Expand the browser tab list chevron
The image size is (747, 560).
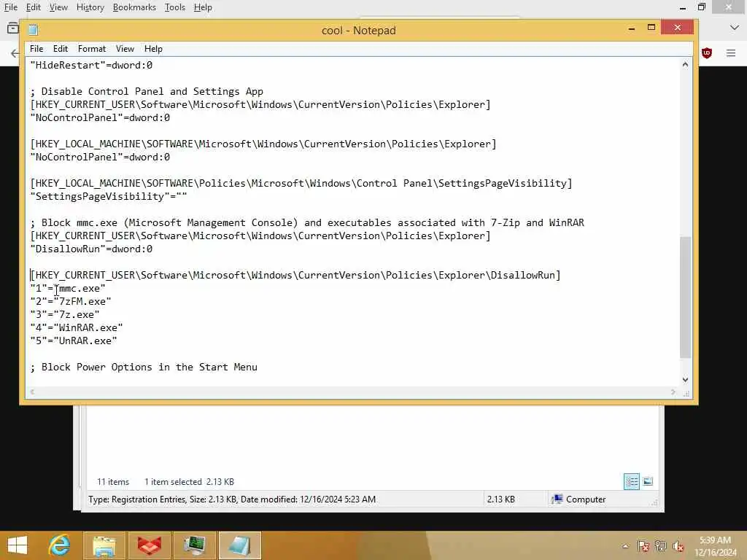(734, 28)
